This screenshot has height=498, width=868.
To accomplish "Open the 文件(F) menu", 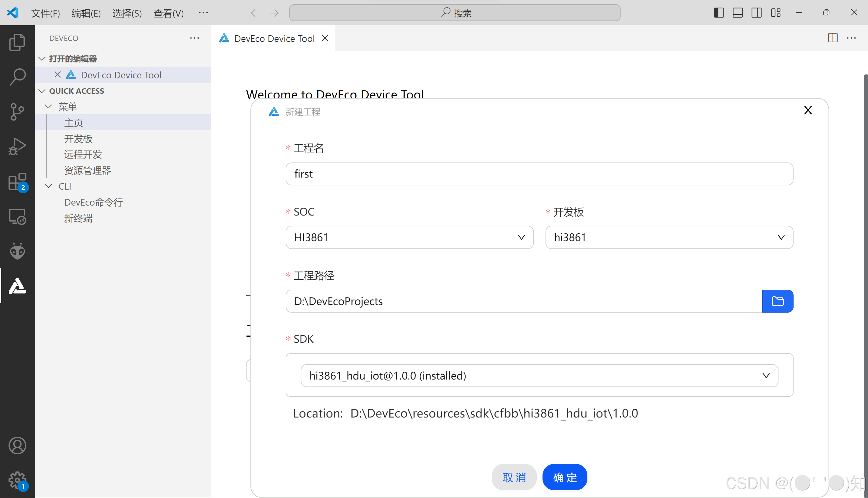I will (x=46, y=13).
